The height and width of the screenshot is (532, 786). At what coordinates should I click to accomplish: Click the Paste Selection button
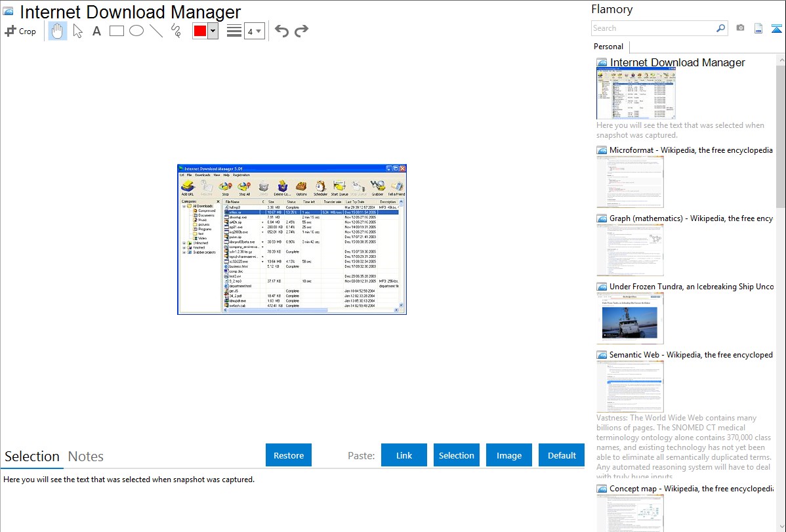[x=456, y=455]
